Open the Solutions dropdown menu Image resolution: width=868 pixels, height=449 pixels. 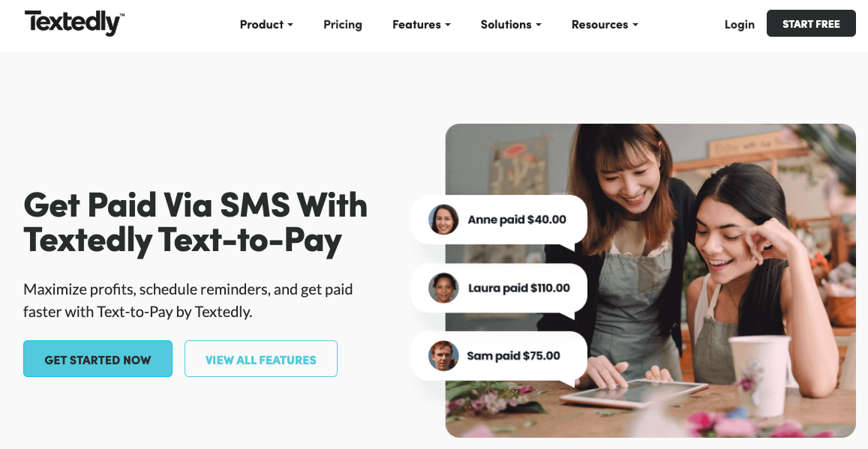pos(511,24)
